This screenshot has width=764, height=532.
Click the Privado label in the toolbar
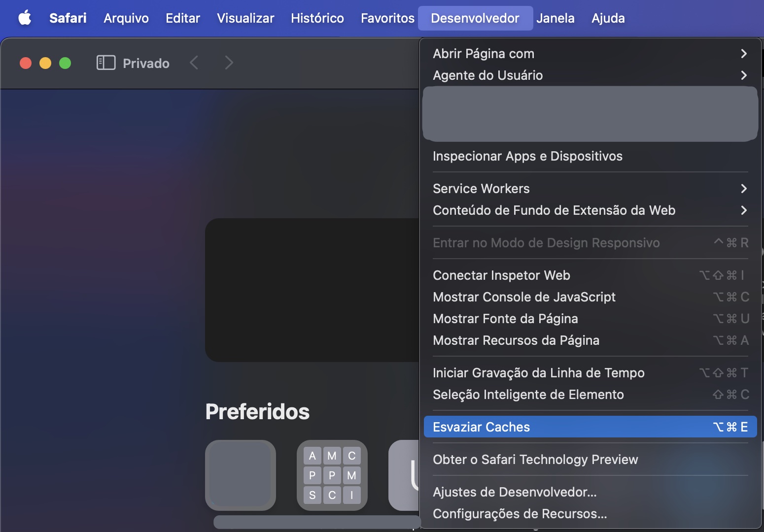coord(146,63)
